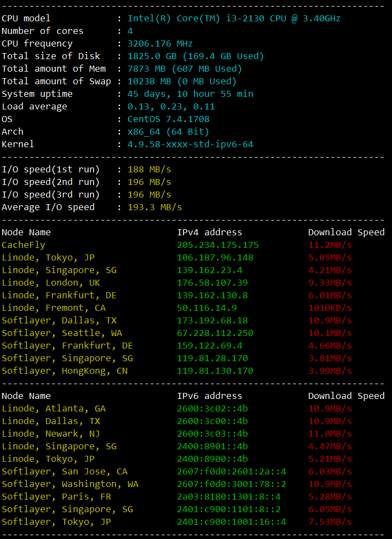Click the CacheFly node name

pos(24,245)
